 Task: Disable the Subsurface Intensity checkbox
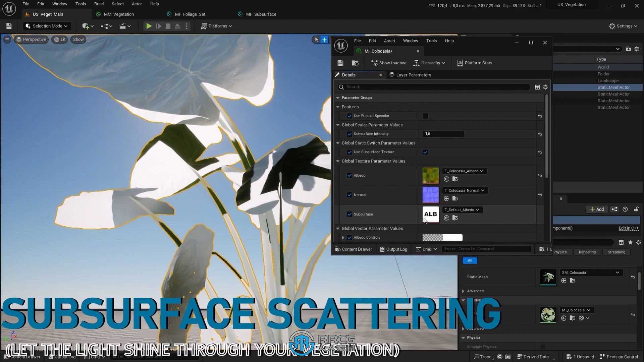[350, 133]
